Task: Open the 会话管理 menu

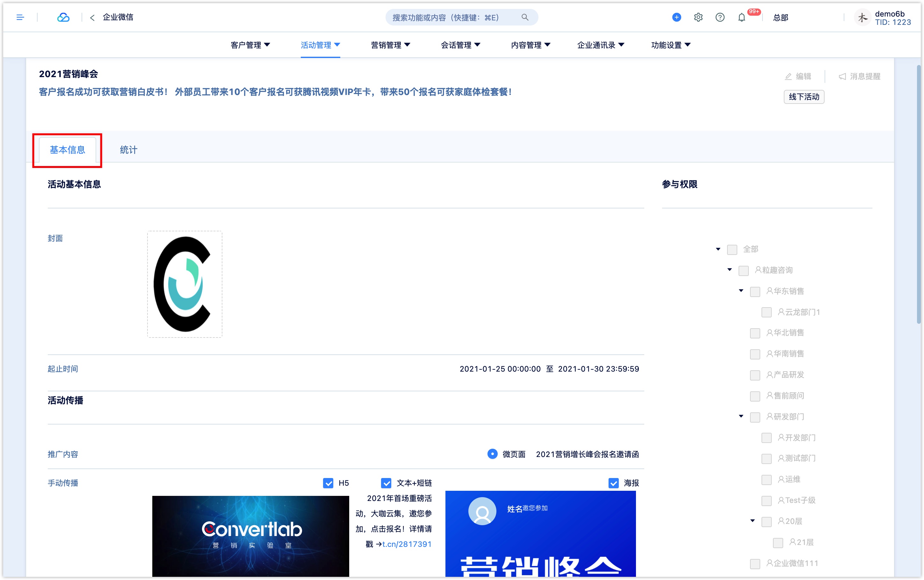Action: (460, 45)
